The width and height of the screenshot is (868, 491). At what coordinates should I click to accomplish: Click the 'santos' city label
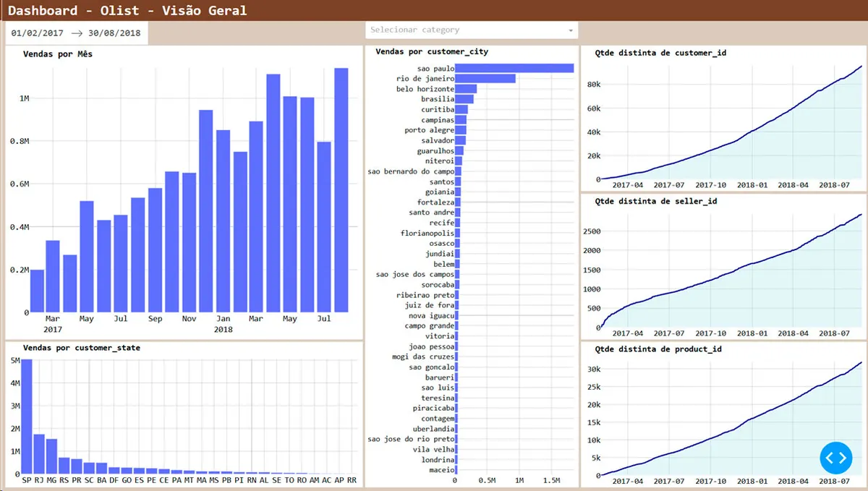click(442, 182)
